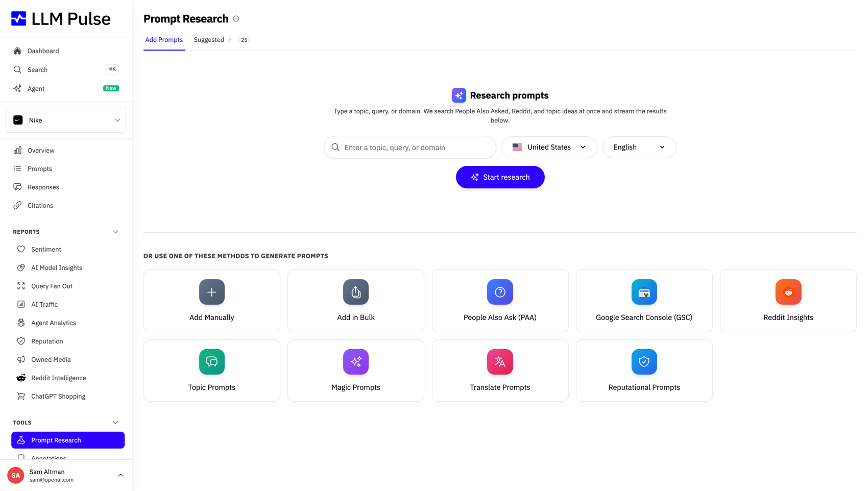Click the Add Manually plus icon
The image size is (868, 491).
click(x=212, y=292)
